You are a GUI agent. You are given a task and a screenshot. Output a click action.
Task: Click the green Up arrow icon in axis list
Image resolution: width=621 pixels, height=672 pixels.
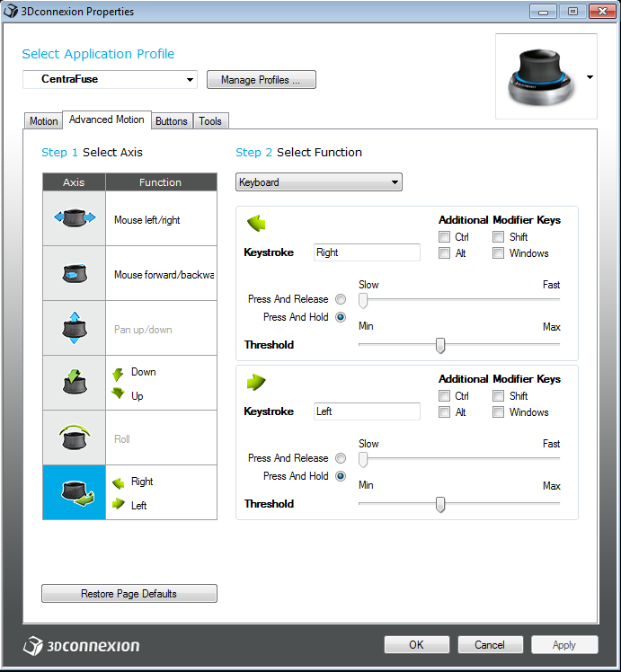118,393
